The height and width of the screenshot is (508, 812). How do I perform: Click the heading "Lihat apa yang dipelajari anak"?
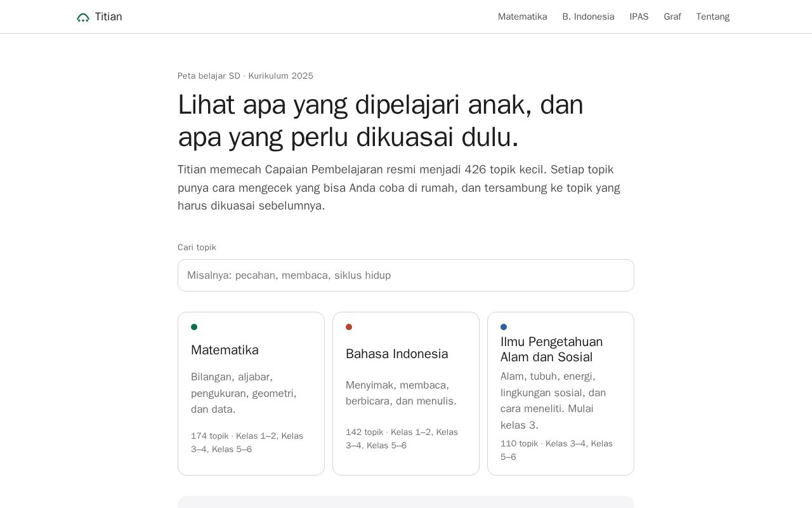tap(381, 121)
